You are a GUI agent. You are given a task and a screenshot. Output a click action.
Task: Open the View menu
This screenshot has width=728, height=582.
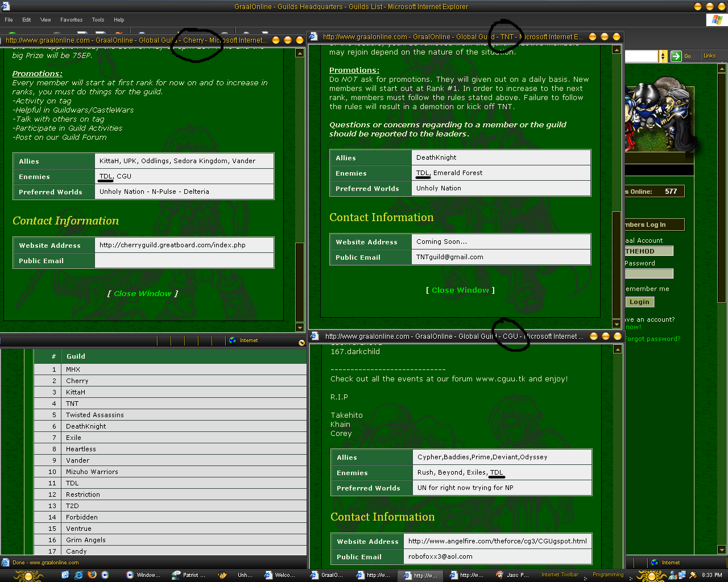pyautogui.click(x=45, y=20)
